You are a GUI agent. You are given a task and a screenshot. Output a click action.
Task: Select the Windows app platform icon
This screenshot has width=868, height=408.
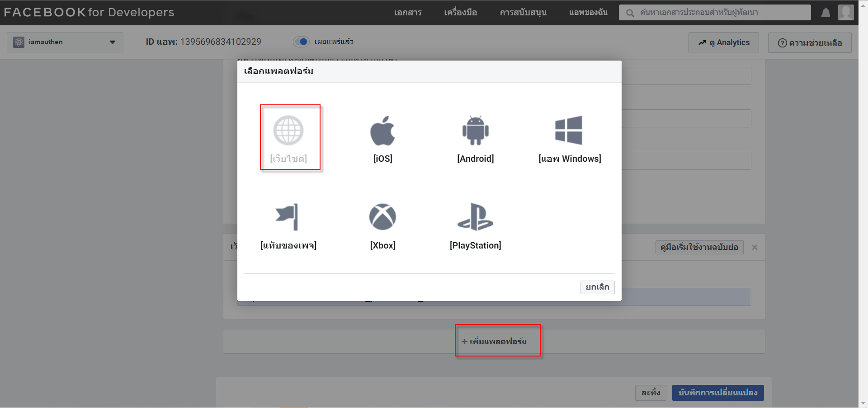click(569, 131)
